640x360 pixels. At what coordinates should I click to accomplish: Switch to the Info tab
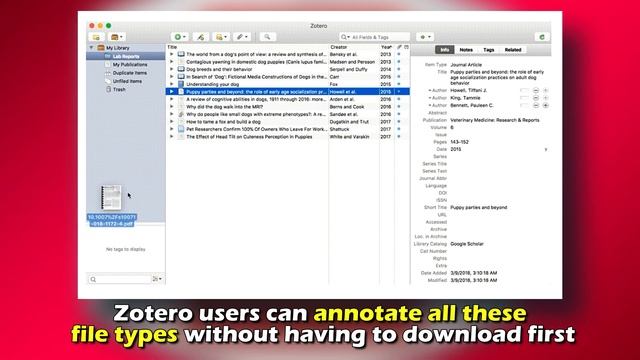click(x=444, y=50)
